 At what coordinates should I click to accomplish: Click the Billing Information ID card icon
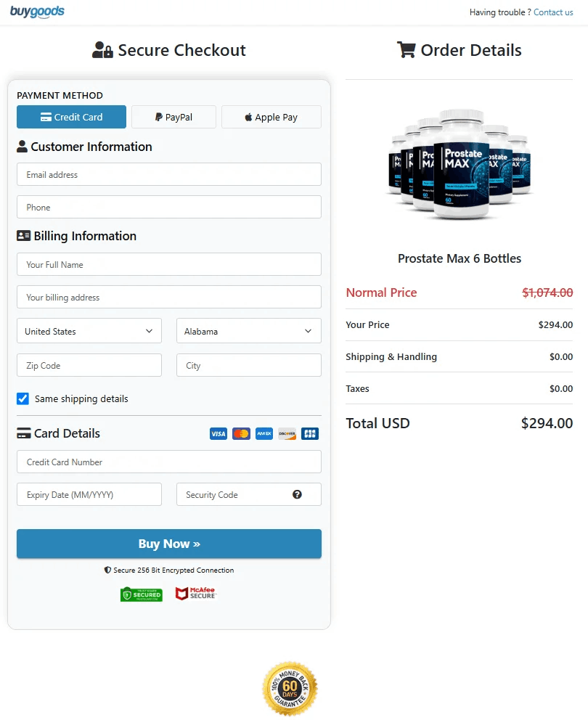pyautogui.click(x=23, y=236)
